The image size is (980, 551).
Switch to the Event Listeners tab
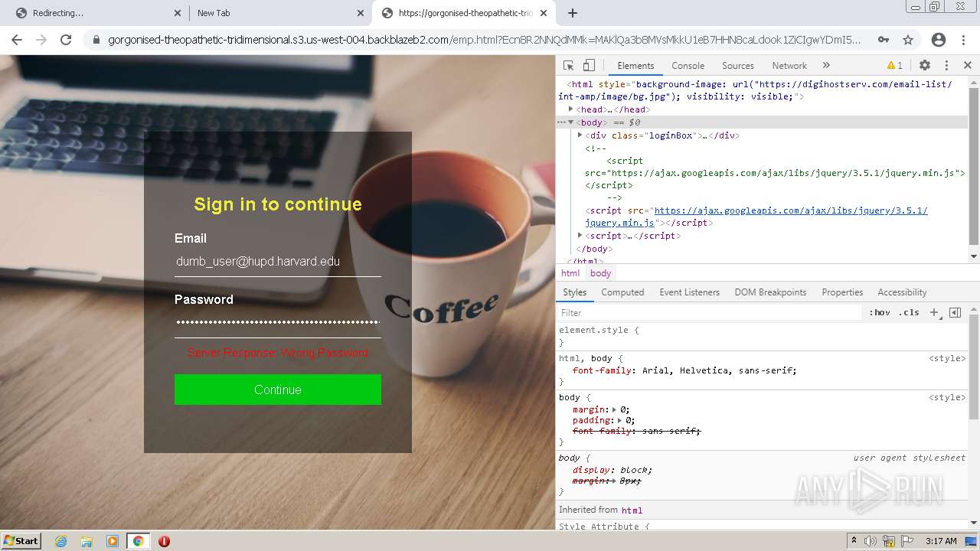click(689, 292)
